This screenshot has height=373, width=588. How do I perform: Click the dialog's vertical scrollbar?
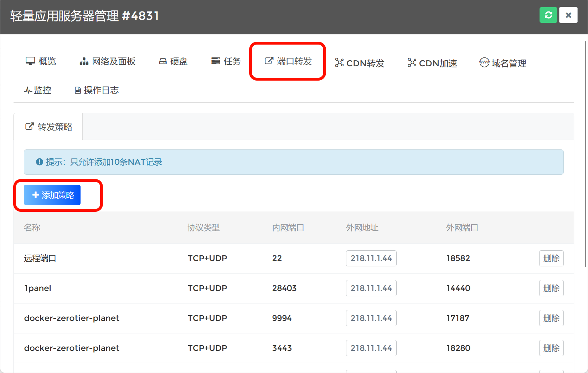[x=585, y=153]
